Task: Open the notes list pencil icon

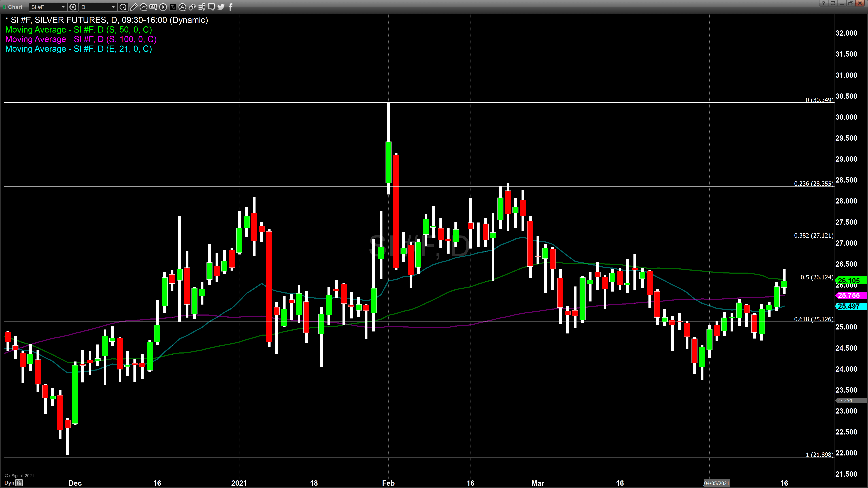Action: click(x=202, y=7)
